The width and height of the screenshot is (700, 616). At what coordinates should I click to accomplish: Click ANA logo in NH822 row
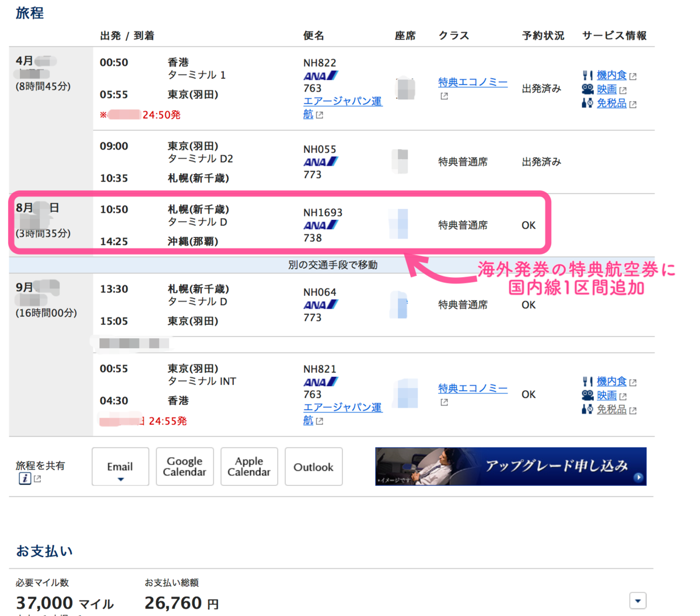point(320,76)
